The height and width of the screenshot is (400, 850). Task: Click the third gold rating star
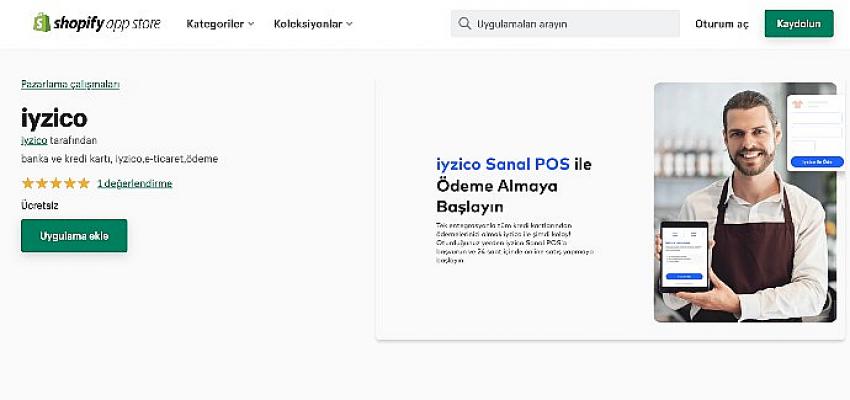56,183
